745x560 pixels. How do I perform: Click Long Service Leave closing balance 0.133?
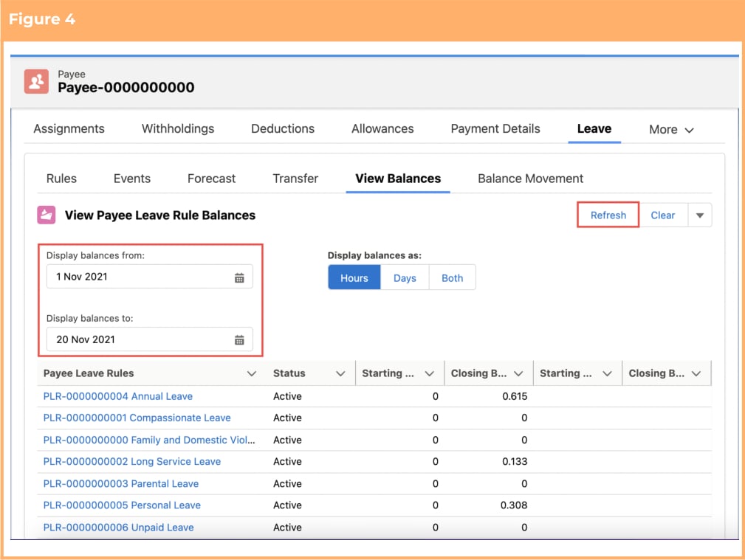(x=515, y=462)
